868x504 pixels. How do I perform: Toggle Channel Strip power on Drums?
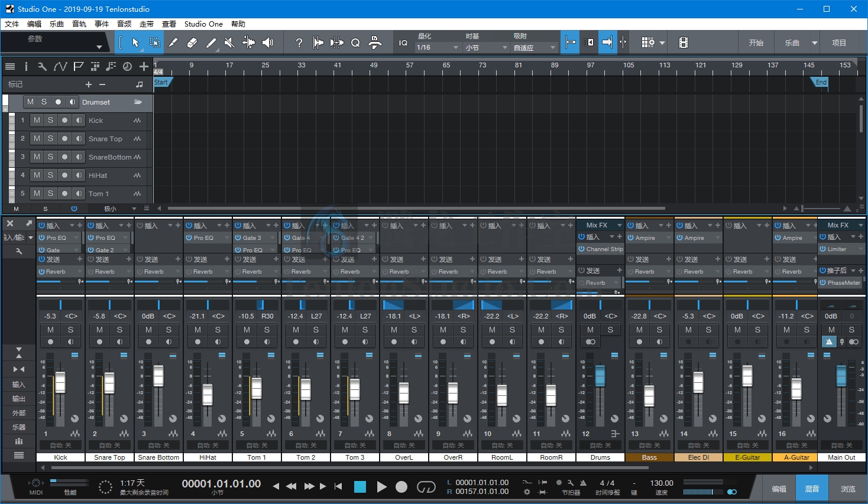582,249
